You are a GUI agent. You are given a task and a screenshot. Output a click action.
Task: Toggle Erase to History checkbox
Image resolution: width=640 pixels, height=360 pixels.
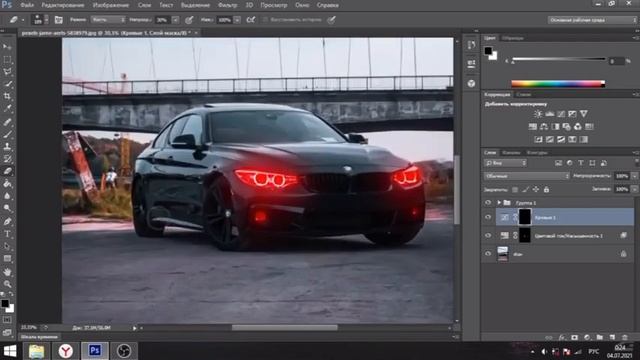click(x=265, y=20)
